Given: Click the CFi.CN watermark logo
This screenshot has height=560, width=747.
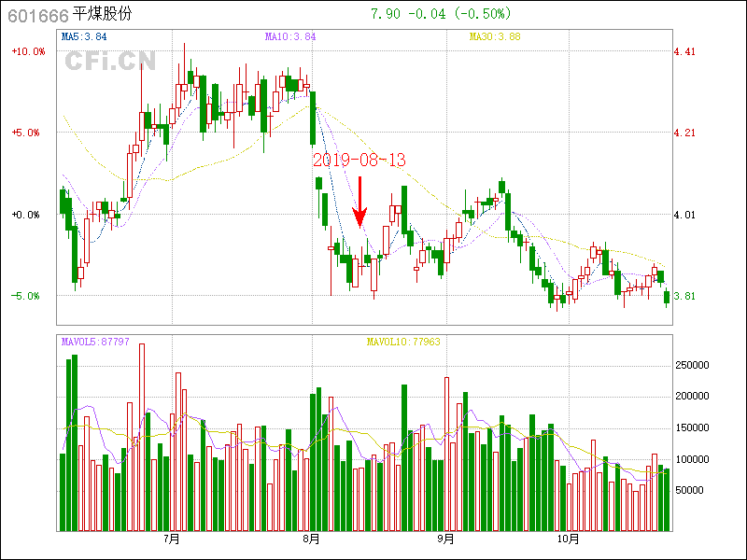Looking at the screenshot, I should (109, 61).
